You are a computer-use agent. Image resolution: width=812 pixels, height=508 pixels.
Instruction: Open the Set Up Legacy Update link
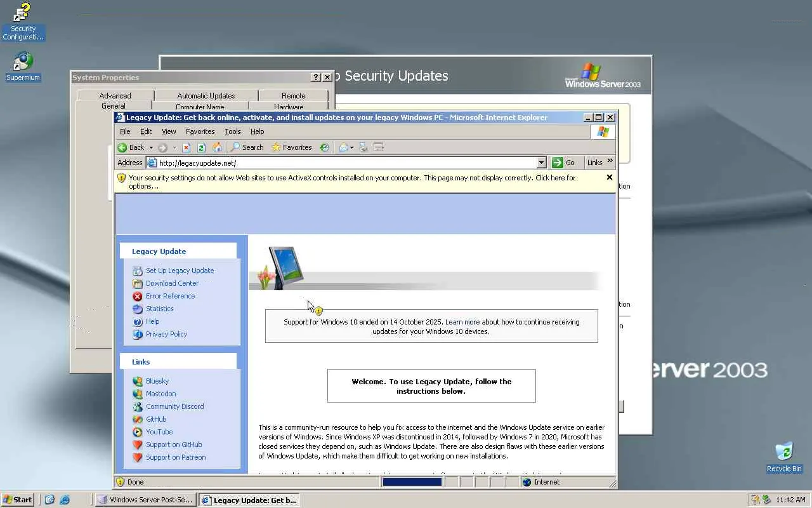(180, 271)
